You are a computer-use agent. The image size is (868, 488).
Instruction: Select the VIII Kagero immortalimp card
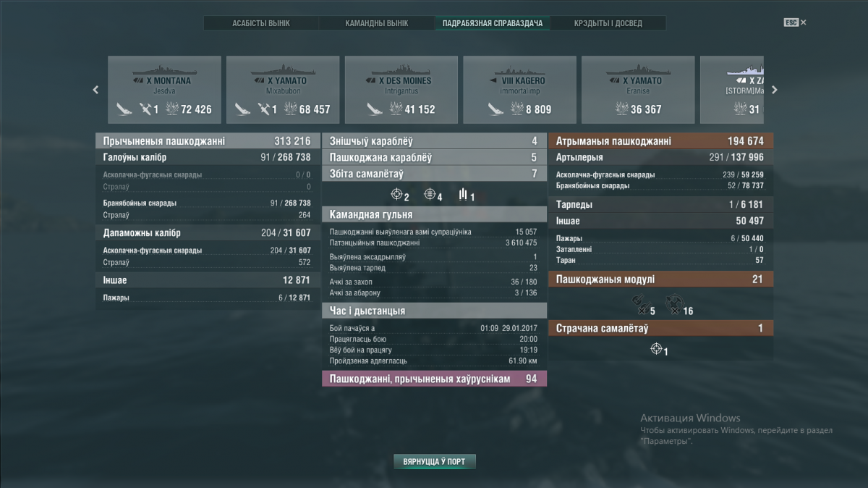[x=519, y=90]
